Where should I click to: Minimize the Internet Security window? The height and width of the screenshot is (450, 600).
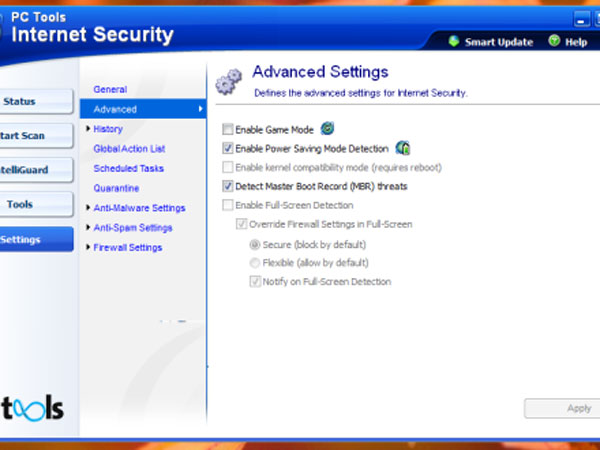click(581, 19)
